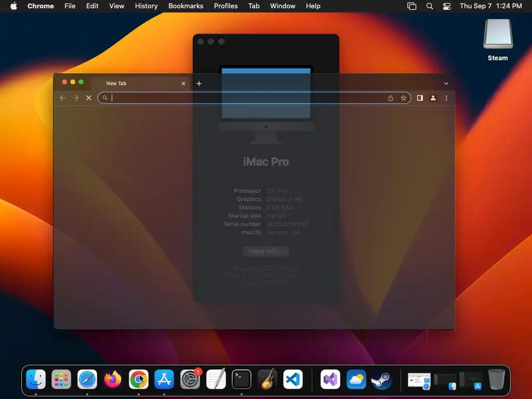The width and height of the screenshot is (532, 399).
Task: Open the Window menu
Action: point(283,6)
